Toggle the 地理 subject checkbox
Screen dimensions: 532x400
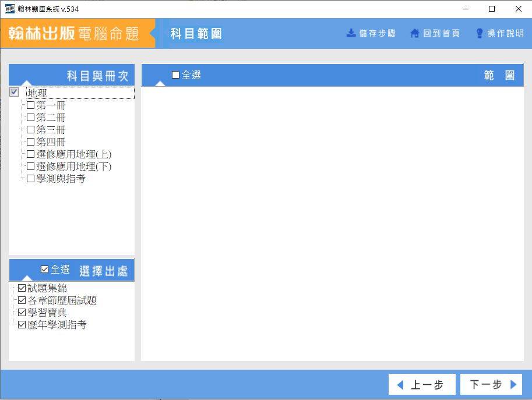(14, 92)
